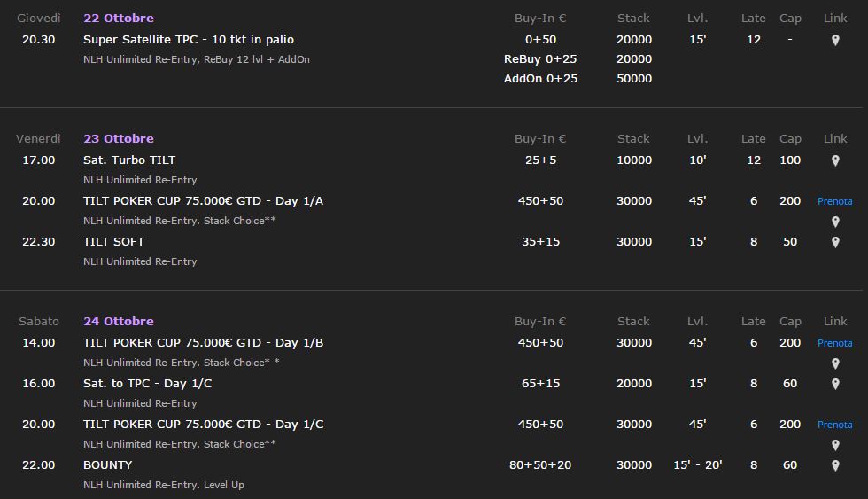This screenshot has height=499, width=868.
Task: Click the Sat. Turbo TILT title
Action: point(129,160)
